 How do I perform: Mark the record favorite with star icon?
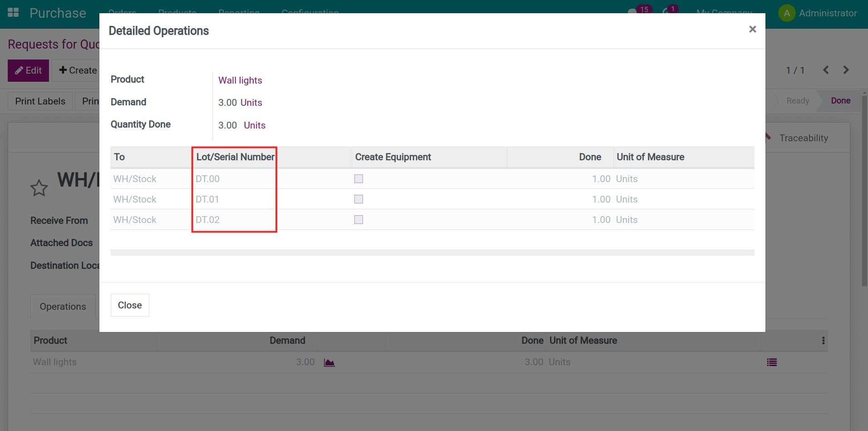39,187
